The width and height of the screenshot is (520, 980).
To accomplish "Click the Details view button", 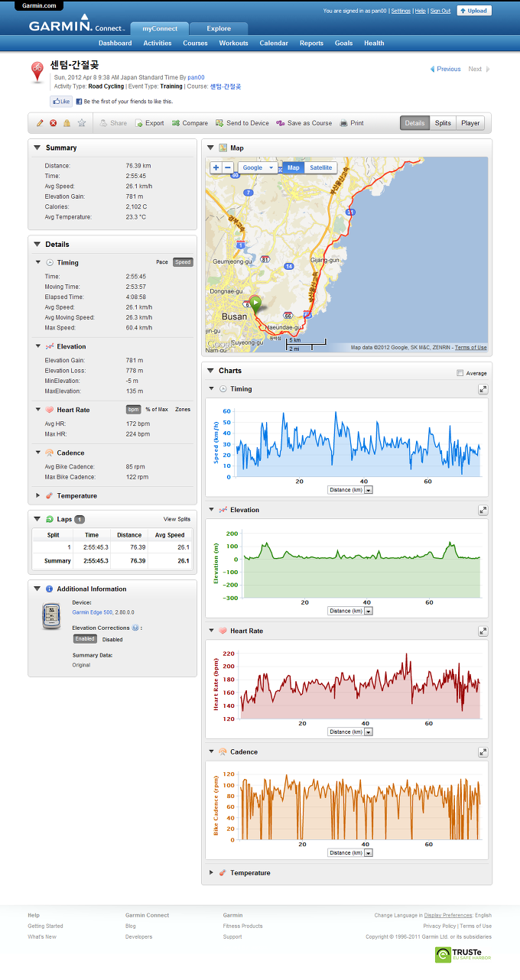I will point(415,122).
